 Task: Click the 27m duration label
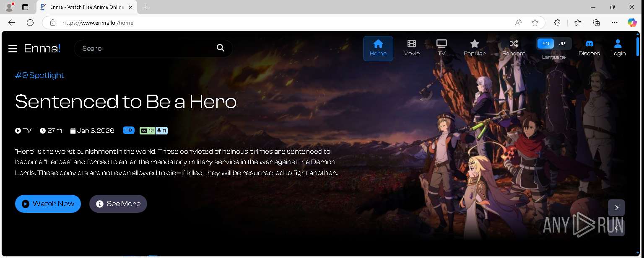(51, 131)
